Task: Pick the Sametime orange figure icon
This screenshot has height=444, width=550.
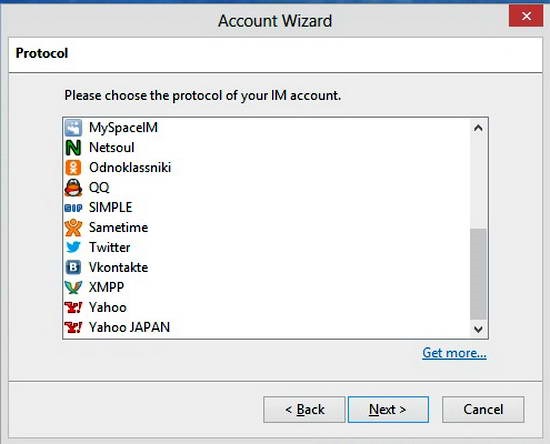Action: (73, 228)
